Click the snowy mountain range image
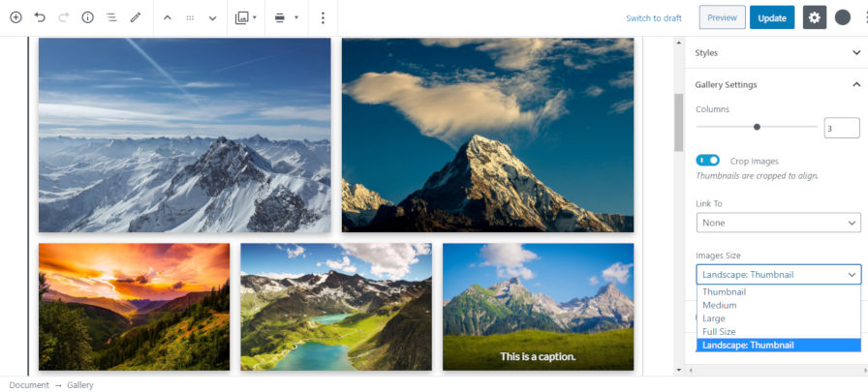The height and width of the screenshot is (392, 868). tap(184, 135)
